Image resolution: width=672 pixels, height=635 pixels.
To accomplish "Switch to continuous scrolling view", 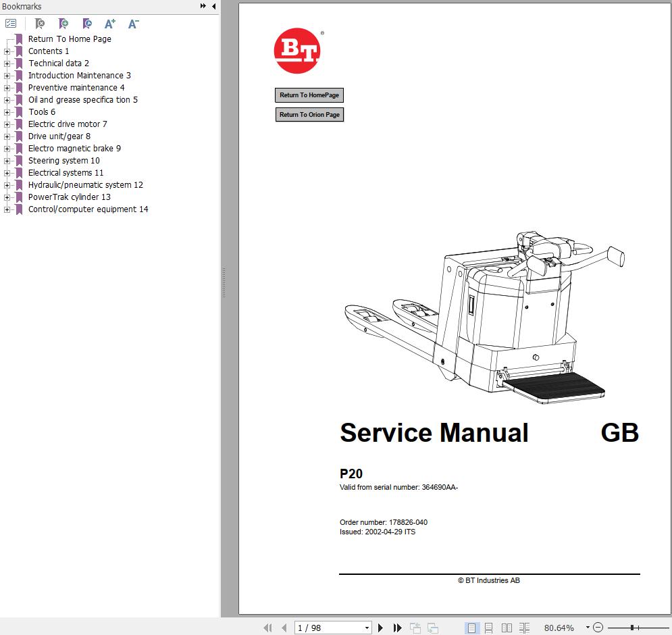I will 488,628.
